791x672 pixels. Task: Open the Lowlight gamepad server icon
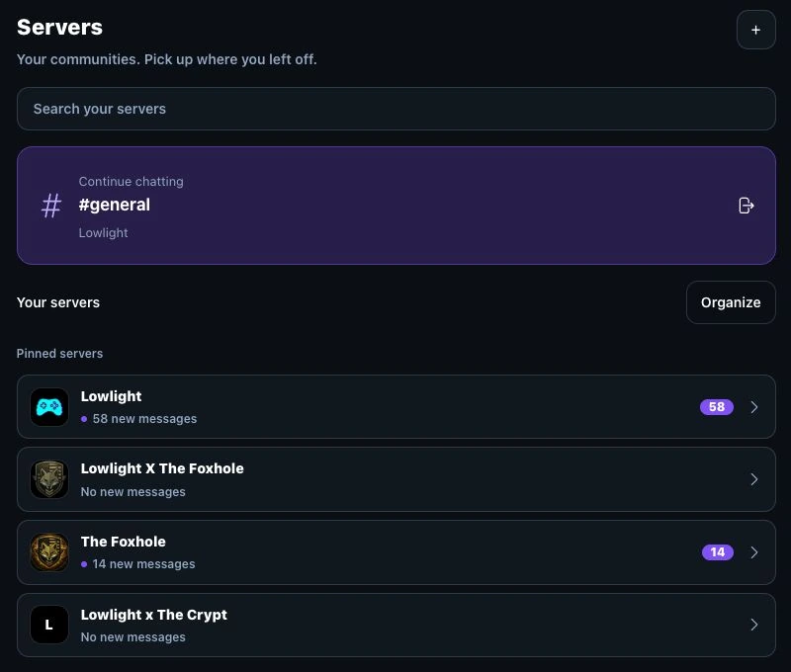[x=49, y=407]
